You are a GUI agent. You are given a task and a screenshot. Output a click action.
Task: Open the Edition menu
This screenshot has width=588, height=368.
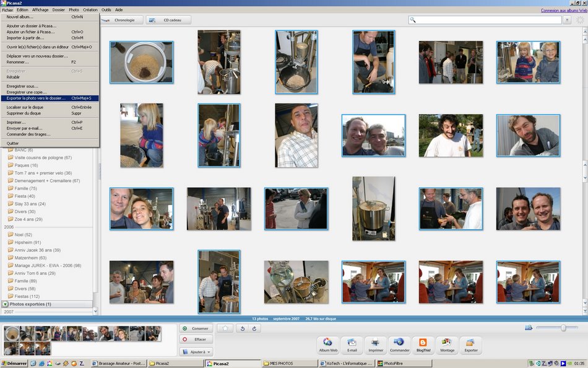22,10
